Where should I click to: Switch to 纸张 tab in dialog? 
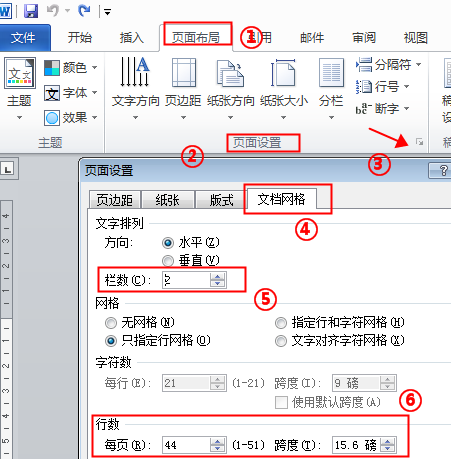(x=168, y=200)
